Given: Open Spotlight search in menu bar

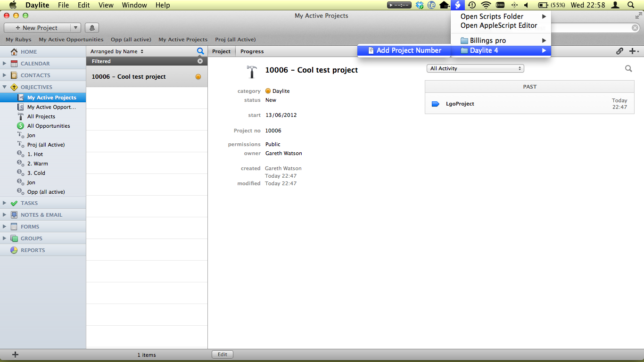Looking at the screenshot, I should [631, 5].
